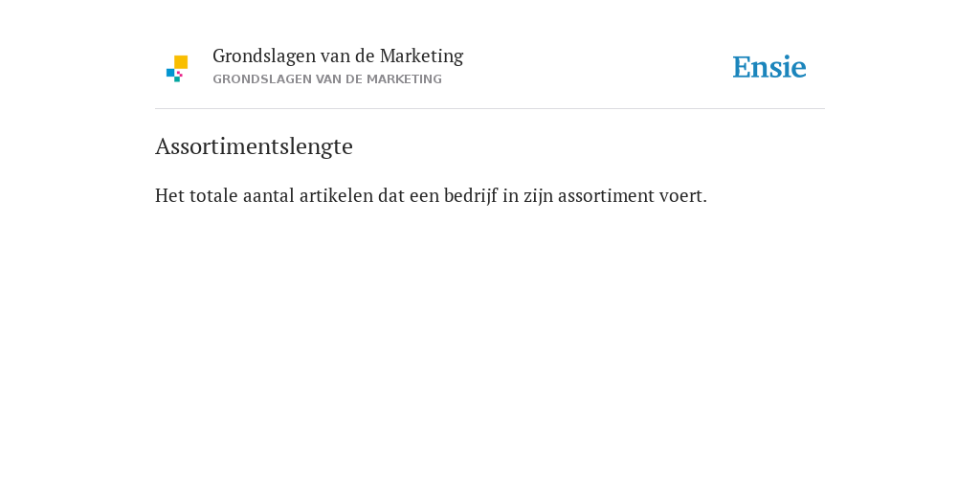Open the Grondslagen van de Marketing title
Image resolution: width=980 pixels, height=490 pixels.
(338, 56)
